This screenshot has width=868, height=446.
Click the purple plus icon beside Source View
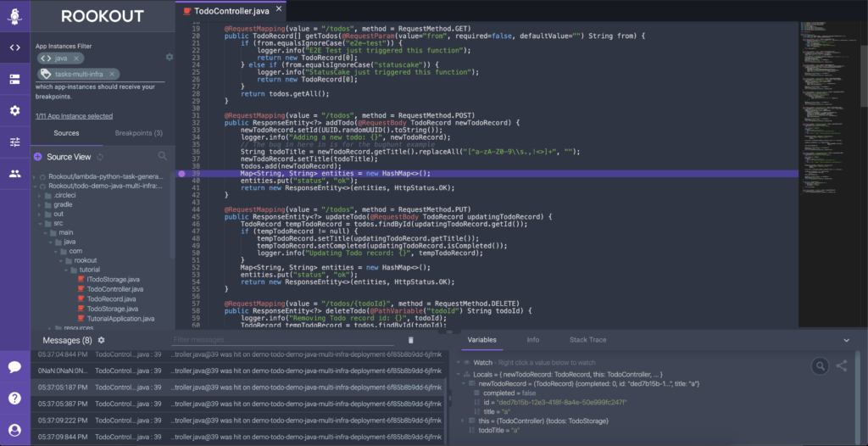click(37, 157)
